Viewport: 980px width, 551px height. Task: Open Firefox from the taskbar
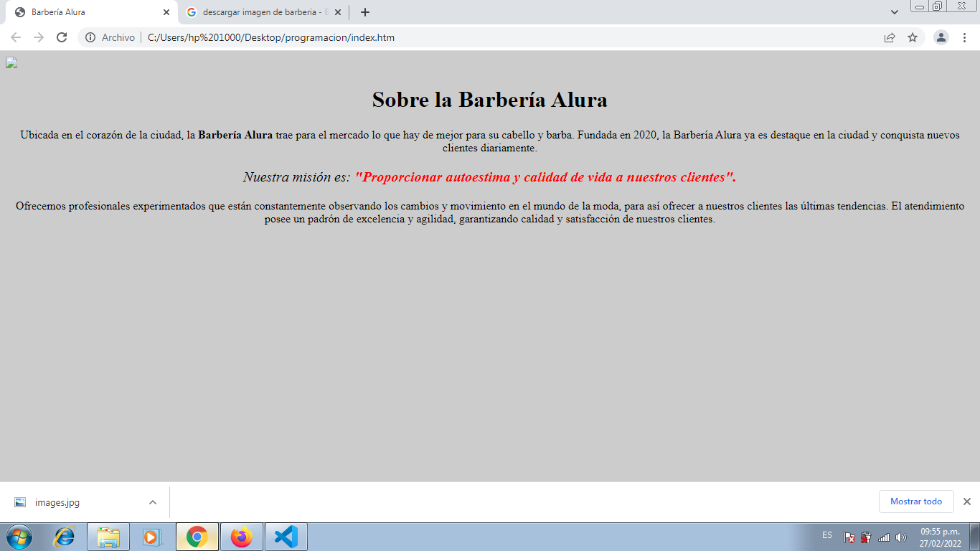[242, 537]
